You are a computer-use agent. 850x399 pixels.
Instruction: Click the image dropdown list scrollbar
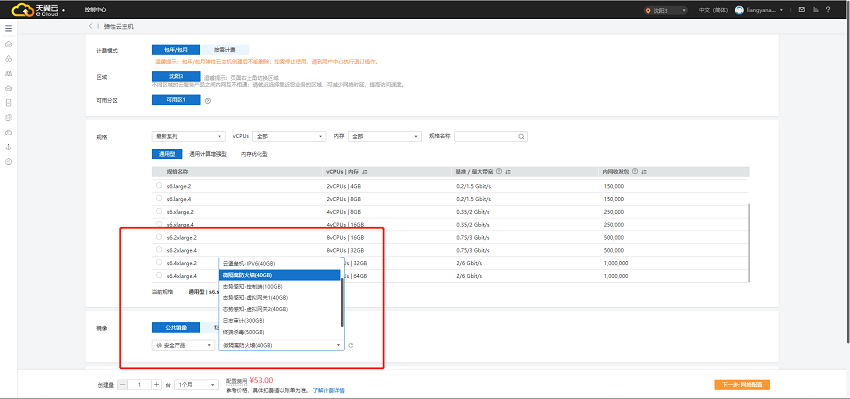tap(342, 303)
